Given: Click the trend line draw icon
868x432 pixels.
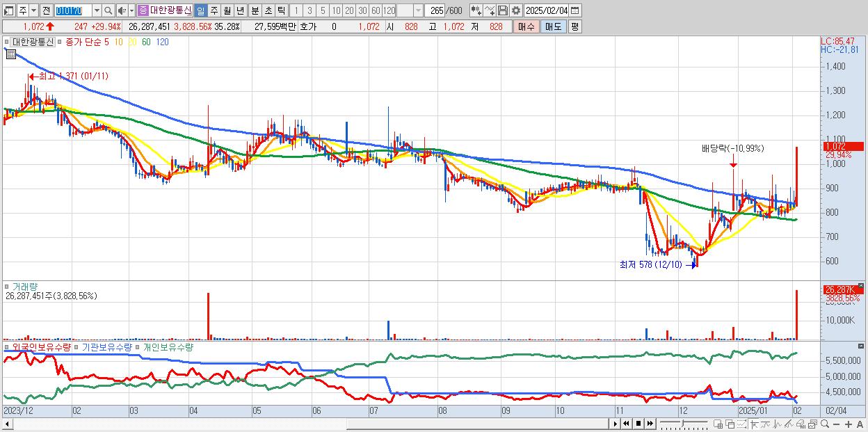Looking at the screenshot, I should coord(766,424).
